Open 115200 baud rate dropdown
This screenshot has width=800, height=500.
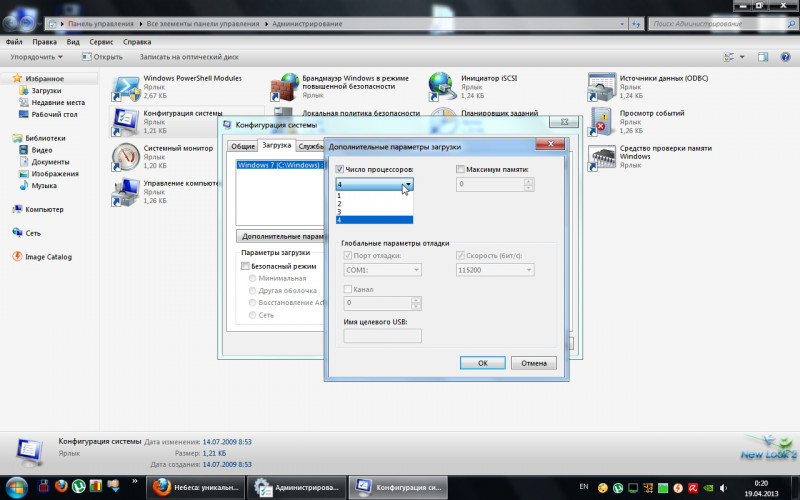(495, 270)
